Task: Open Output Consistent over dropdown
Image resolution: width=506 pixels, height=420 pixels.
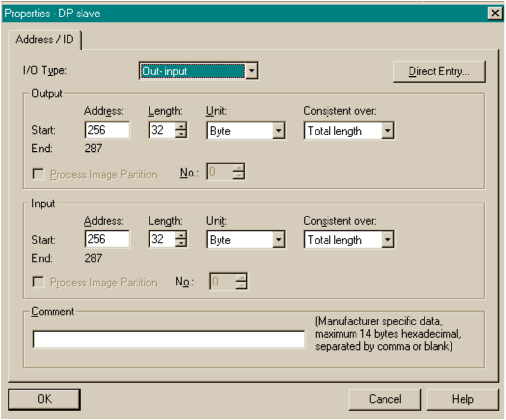Action: coord(387,131)
